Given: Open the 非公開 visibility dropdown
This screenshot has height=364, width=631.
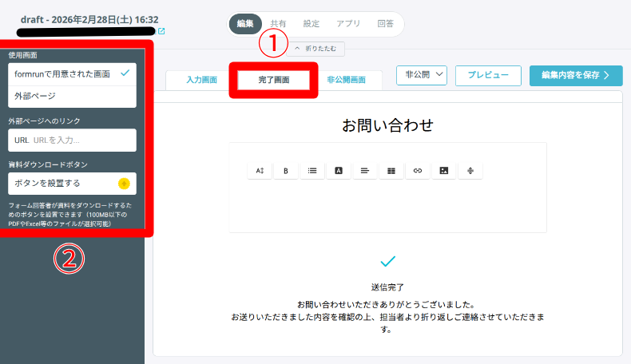Looking at the screenshot, I should click(x=422, y=75).
